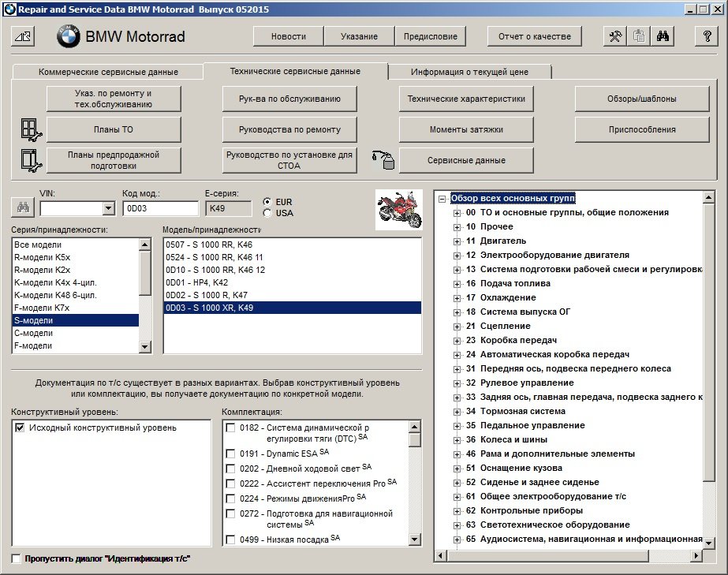Click the binoculars icon beside VIN field
The height and width of the screenshot is (575, 728).
[21, 208]
